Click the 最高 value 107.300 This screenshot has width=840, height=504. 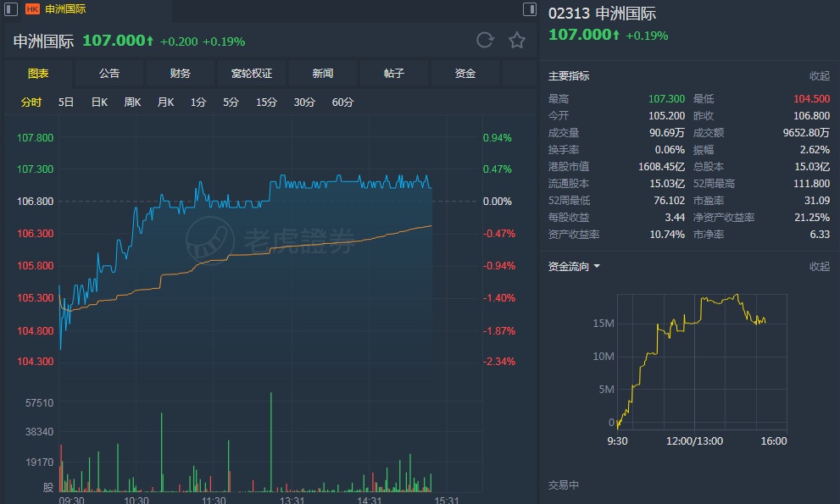click(666, 98)
